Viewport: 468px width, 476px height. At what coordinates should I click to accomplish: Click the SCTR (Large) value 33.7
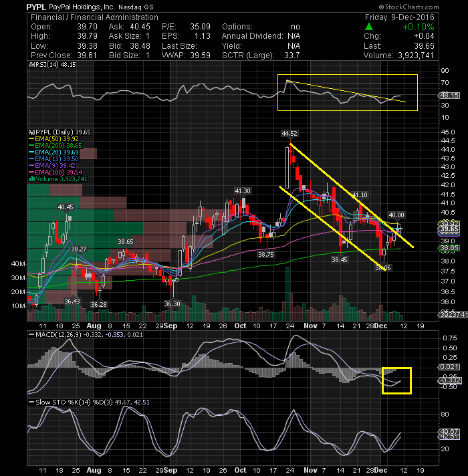292,55
